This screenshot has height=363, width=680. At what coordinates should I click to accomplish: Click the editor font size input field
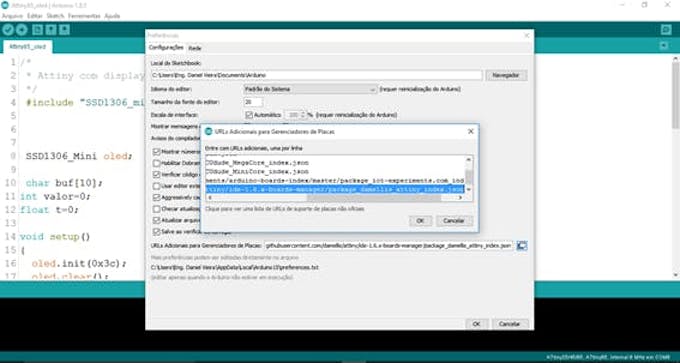tap(253, 102)
